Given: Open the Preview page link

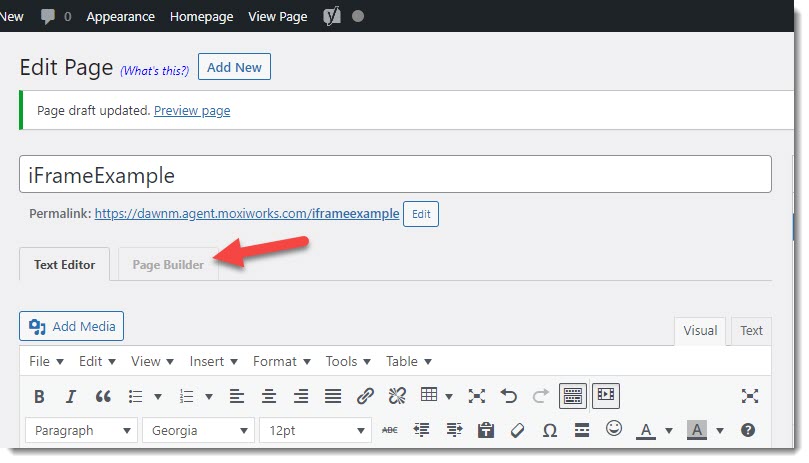Looking at the screenshot, I should click(x=192, y=110).
